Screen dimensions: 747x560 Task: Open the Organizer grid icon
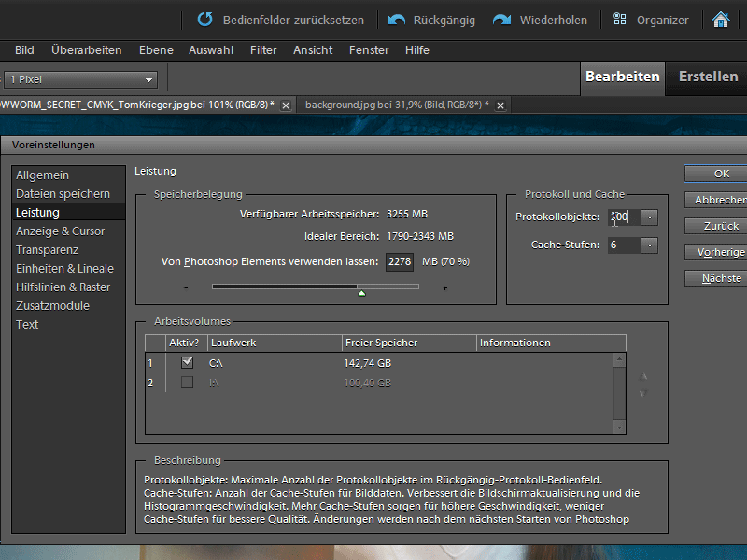pos(619,19)
